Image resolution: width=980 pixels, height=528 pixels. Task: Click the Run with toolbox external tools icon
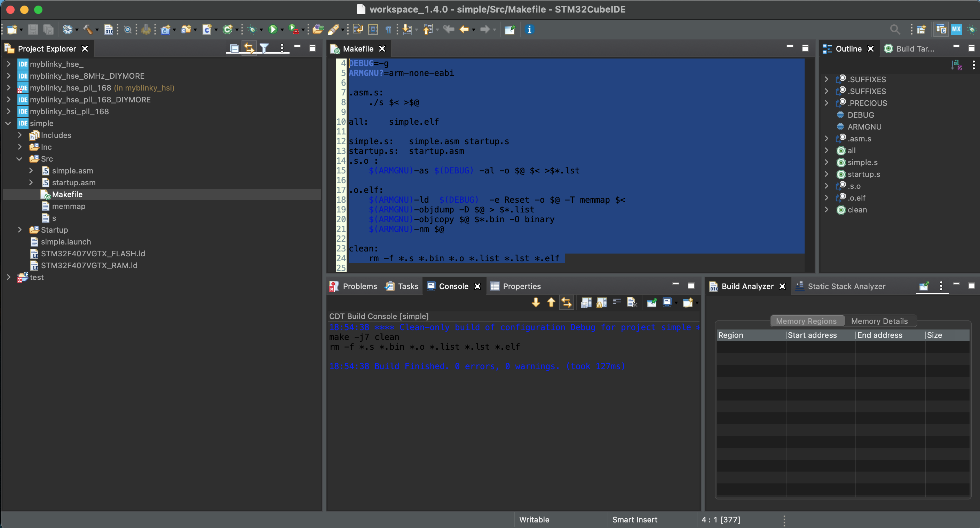pos(294,29)
